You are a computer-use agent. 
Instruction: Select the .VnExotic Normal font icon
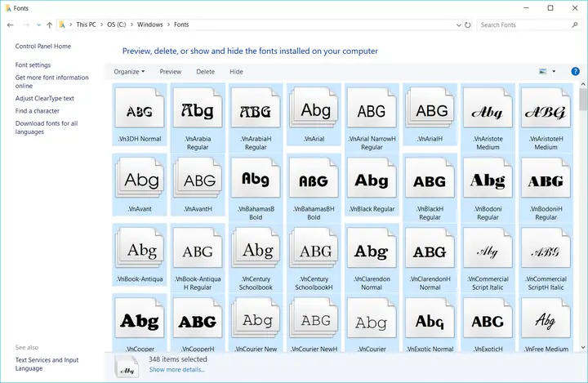coord(430,318)
